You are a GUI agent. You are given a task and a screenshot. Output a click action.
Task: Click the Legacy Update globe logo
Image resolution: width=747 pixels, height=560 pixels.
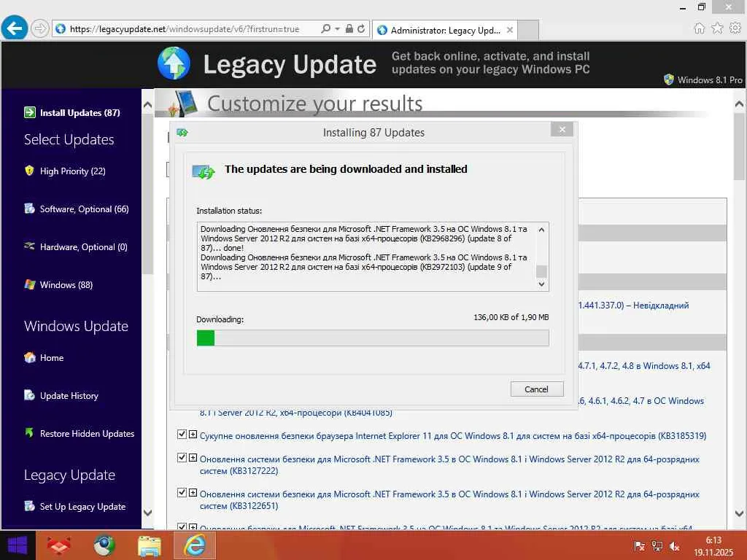pos(174,63)
